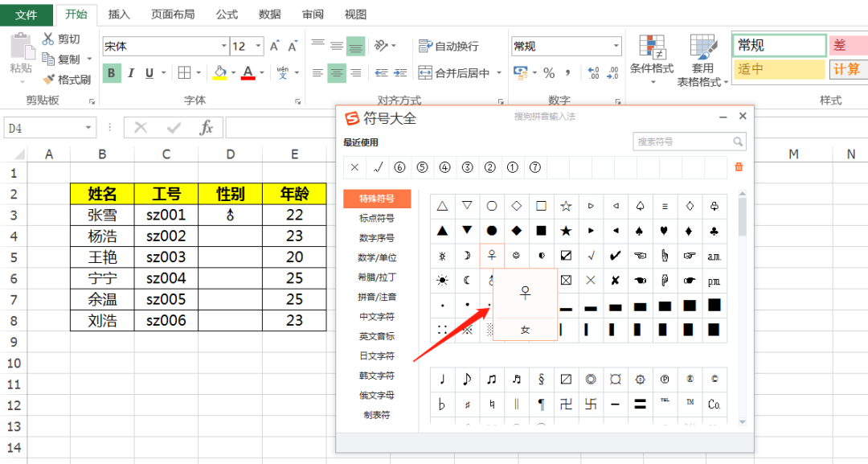Image resolution: width=868 pixels, height=464 pixels.
Task: Click the align right icon
Action: point(355,72)
